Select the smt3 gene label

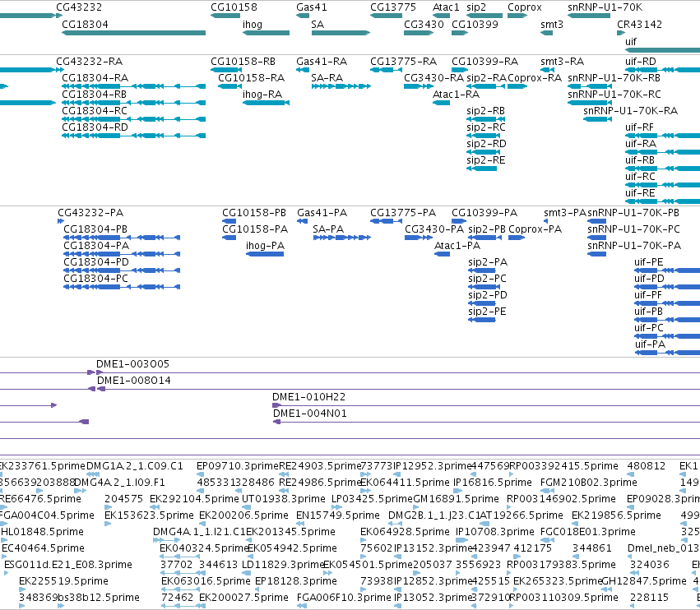pos(552,25)
